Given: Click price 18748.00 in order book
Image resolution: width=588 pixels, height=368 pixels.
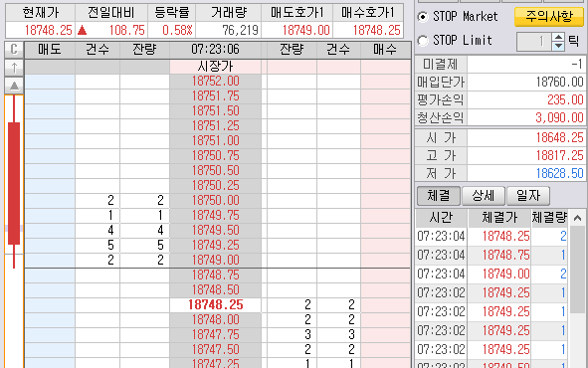Looking at the screenshot, I should click(215, 320).
